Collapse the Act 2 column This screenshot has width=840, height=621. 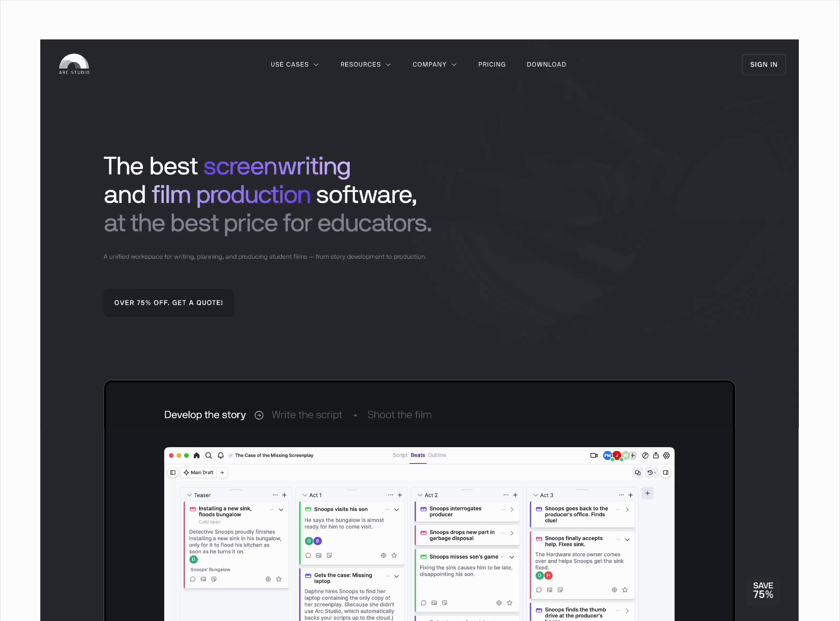pos(420,495)
